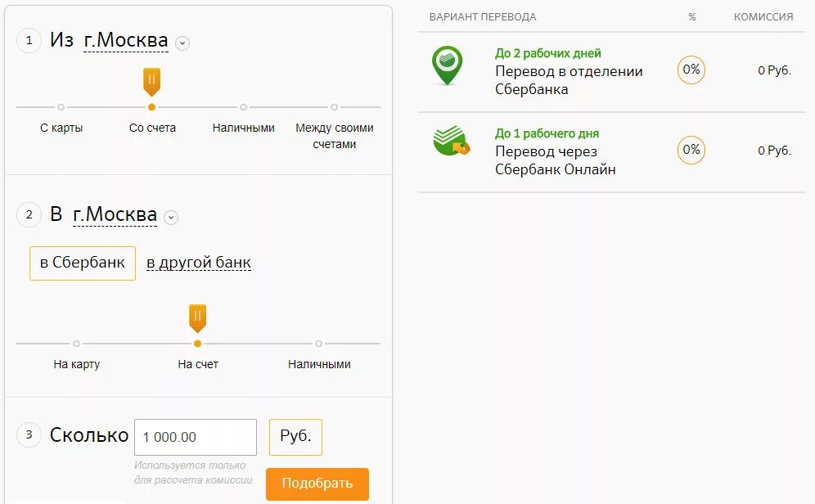This screenshot has width=815, height=504.
Task: Click the 0% circle for Sberbank Online transfer
Action: tap(691, 150)
